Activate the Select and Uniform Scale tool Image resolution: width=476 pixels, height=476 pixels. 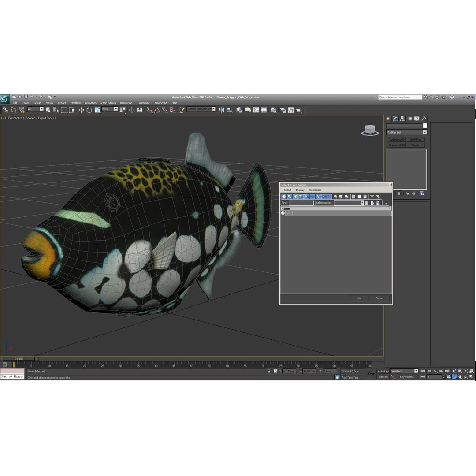click(x=97, y=110)
